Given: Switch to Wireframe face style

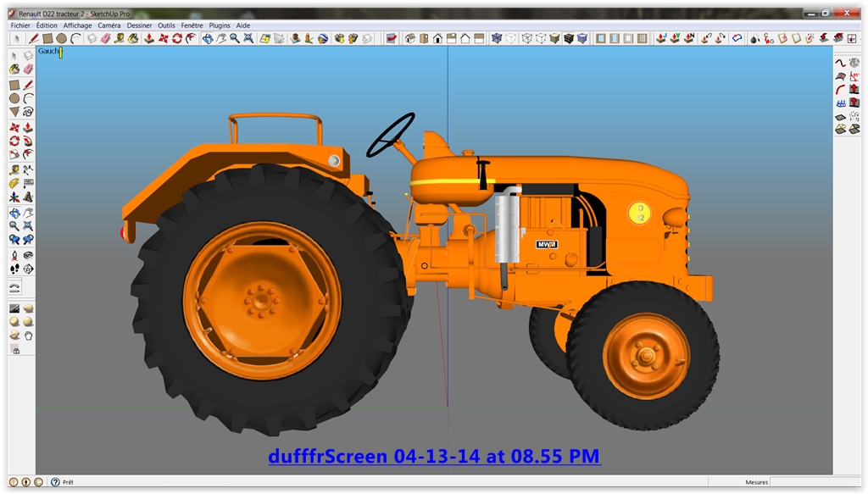Looking at the screenshot, I should (527, 38).
